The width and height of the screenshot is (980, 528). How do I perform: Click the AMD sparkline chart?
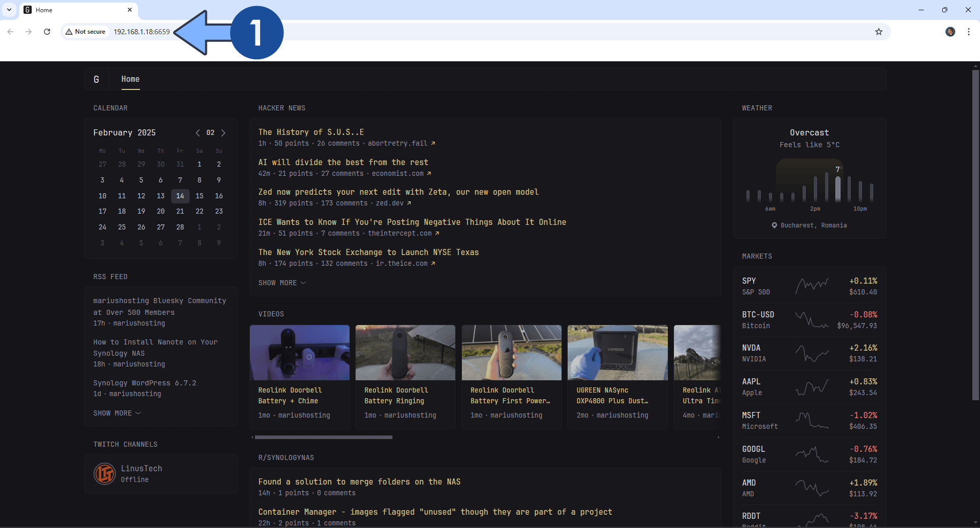click(x=812, y=488)
